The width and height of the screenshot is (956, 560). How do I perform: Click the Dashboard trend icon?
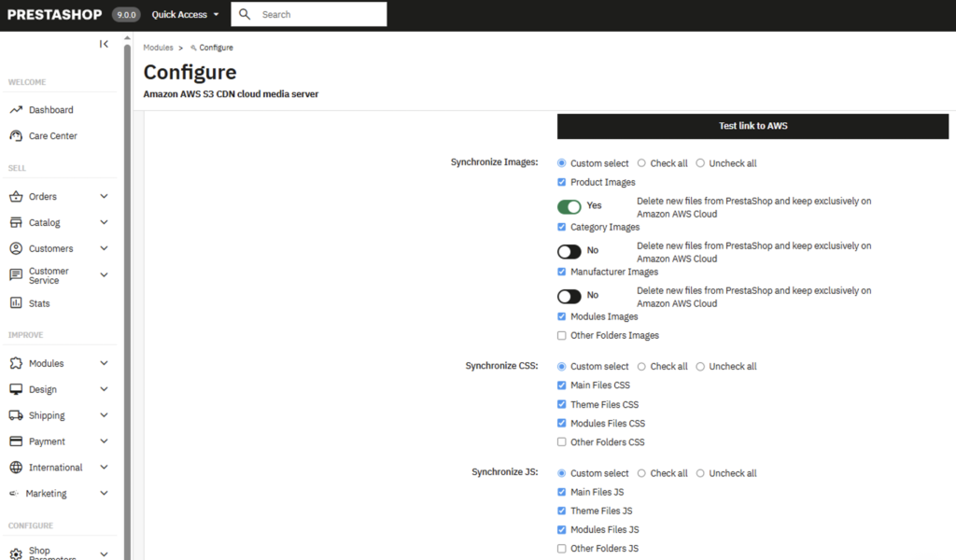click(x=16, y=110)
